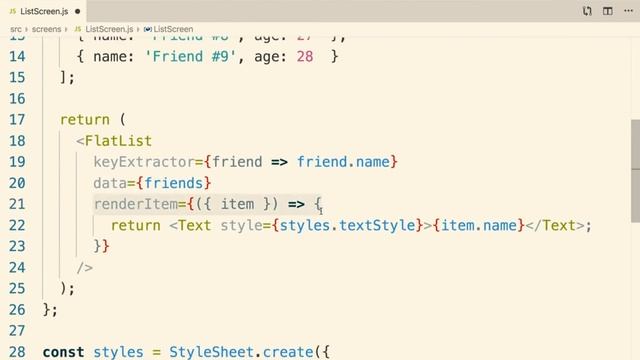This screenshot has width=640, height=360.
Task: Click the ListScreen symbol breadcrumb
Action: tap(173, 29)
